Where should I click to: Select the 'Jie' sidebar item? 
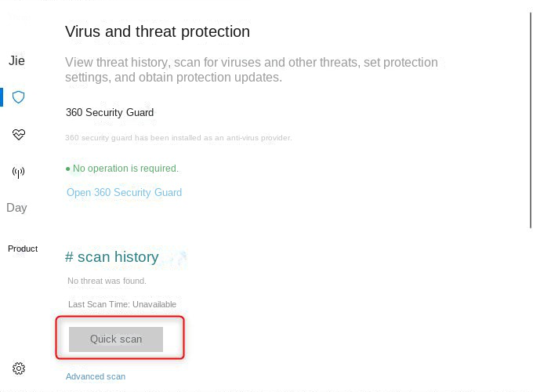[x=16, y=60]
